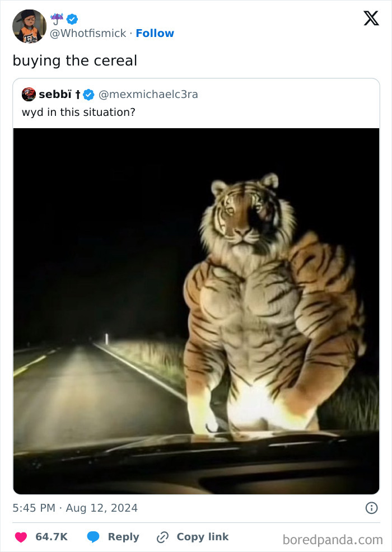Click the Copy link text
The image size is (392, 552).
(202, 537)
